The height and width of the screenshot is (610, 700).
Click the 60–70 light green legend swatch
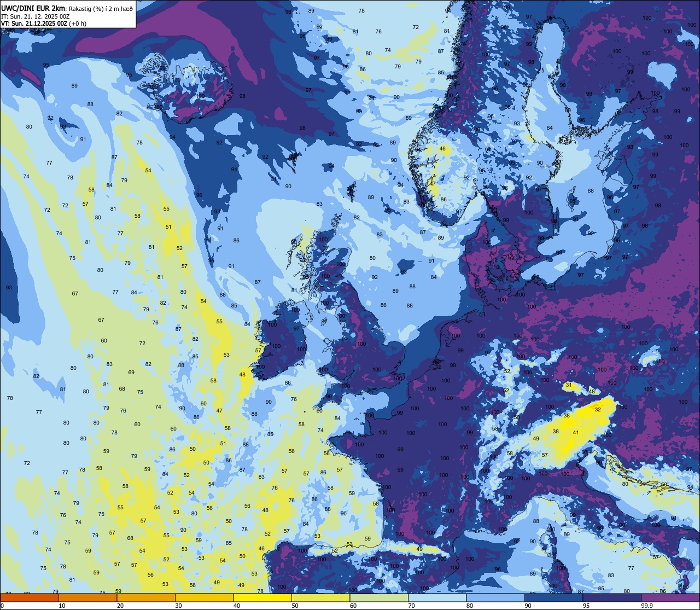[379, 597]
